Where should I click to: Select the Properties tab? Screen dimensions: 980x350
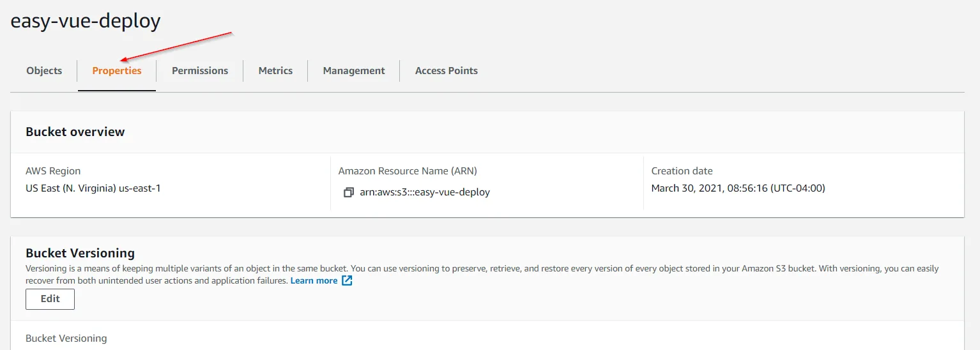point(117,71)
